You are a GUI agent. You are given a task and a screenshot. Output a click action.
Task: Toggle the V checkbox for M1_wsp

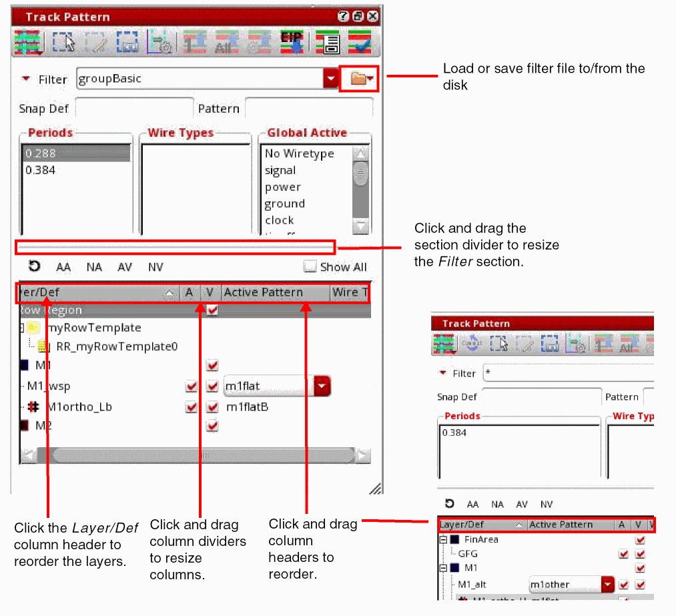(212, 386)
